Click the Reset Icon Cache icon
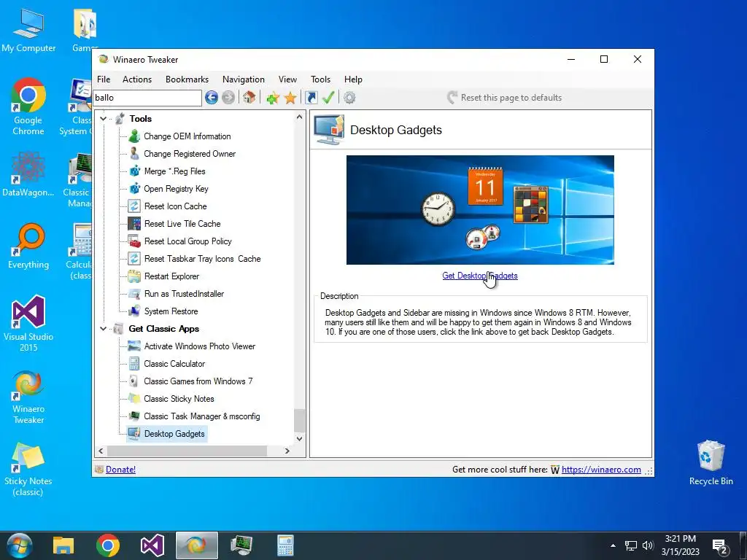Image resolution: width=747 pixels, height=560 pixels. [x=134, y=206]
